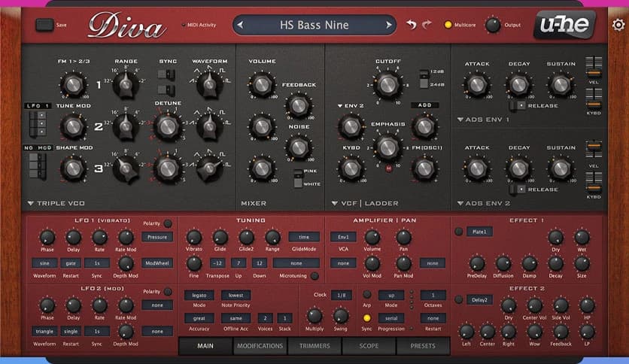Click the Save button
629x364 pixels.
click(x=44, y=25)
